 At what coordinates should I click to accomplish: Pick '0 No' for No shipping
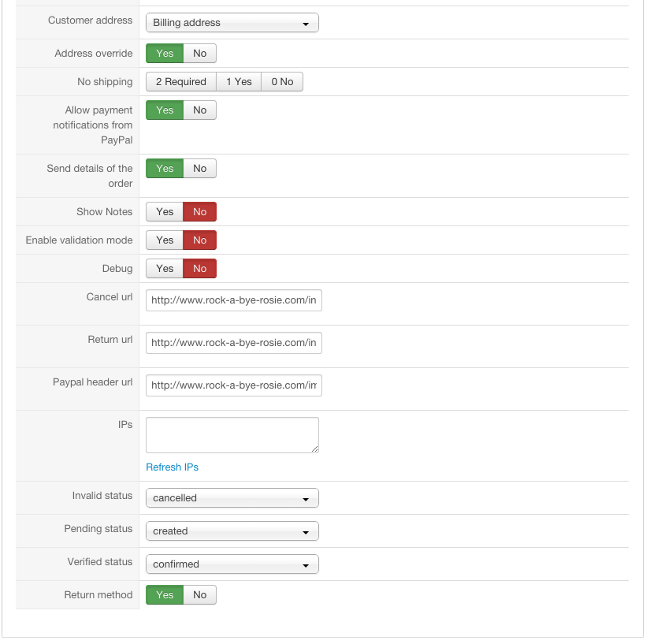click(x=282, y=82)
